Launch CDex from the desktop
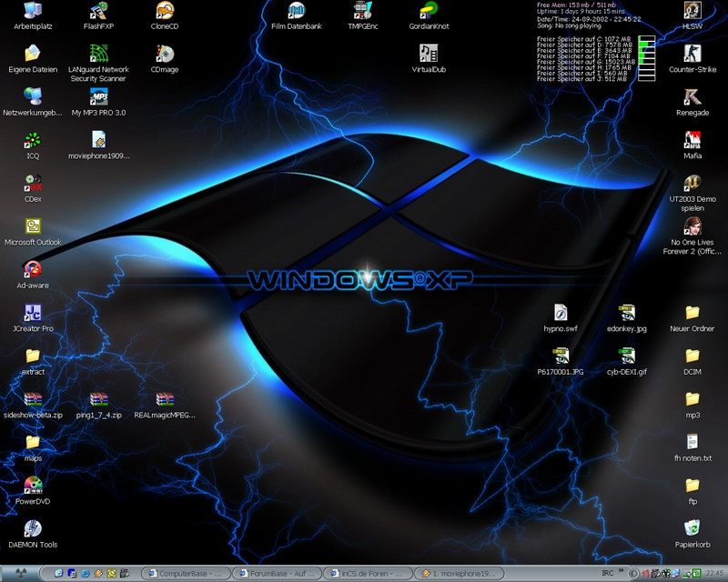Screen dimensions: 728x582 33,189
